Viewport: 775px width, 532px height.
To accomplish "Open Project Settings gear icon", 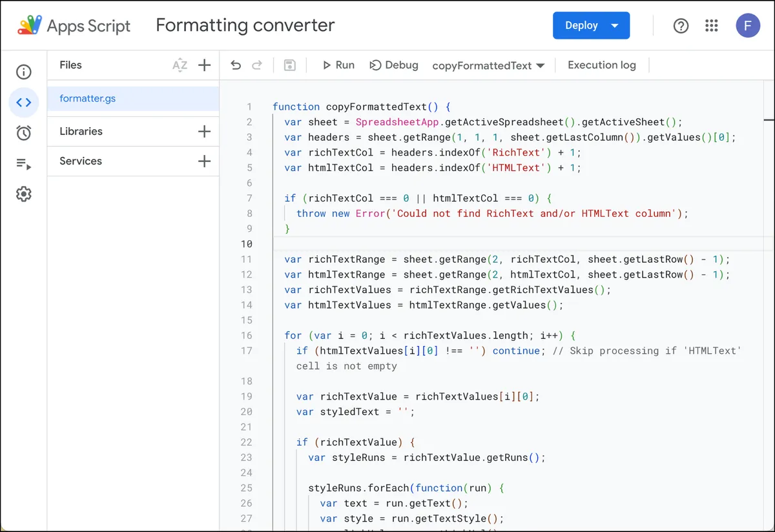I will [x=24, y=194].
